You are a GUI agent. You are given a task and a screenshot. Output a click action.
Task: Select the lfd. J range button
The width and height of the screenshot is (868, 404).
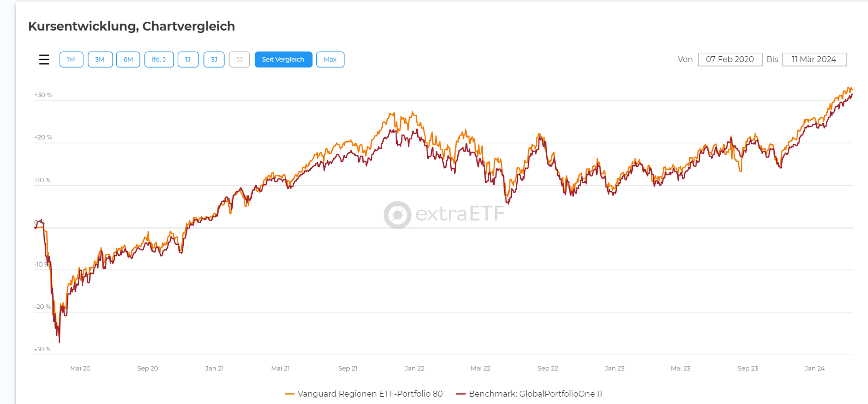click(x=159, y=60)
